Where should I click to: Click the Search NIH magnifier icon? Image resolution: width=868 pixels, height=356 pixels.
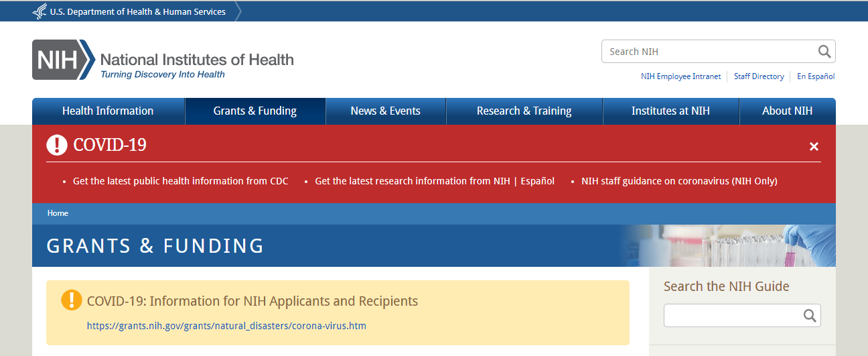tap(824, 52)
